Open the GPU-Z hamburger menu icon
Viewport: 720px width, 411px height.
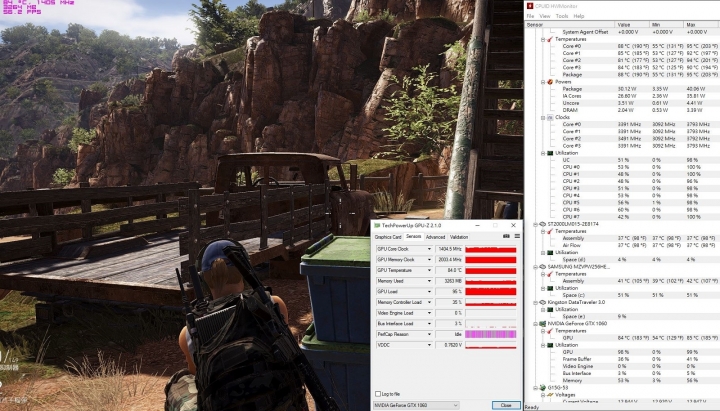tap(517, 236)
